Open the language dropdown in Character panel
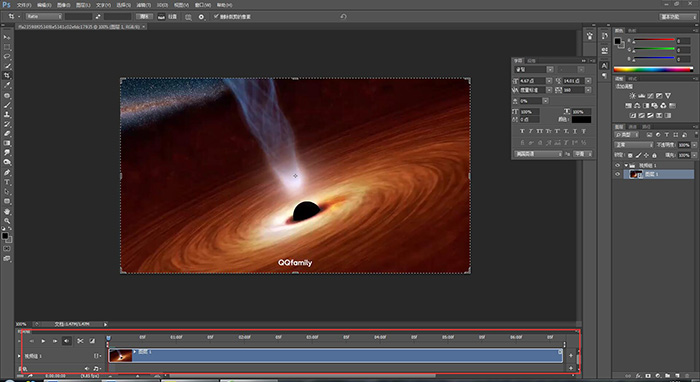The image size is (700, 382). click(539, 154)
